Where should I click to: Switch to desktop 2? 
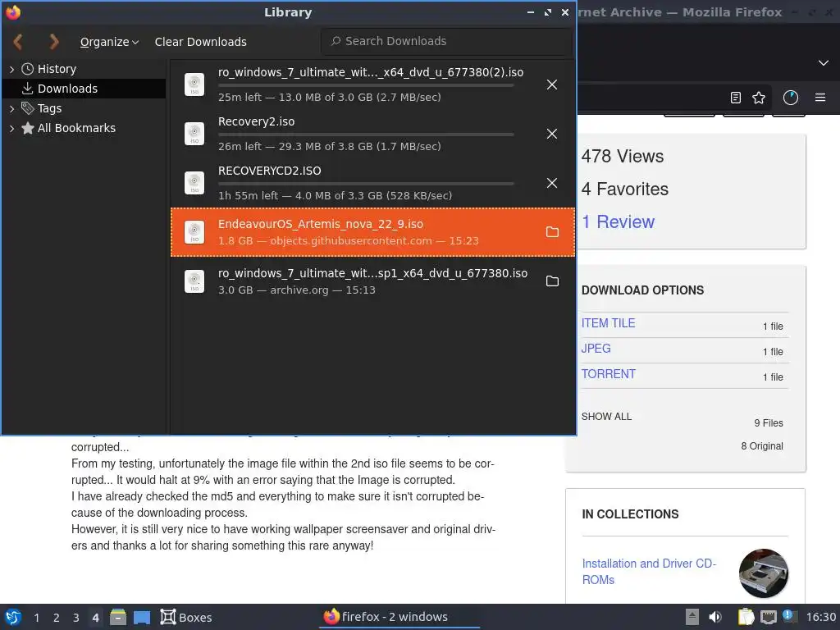pos(57,618)
